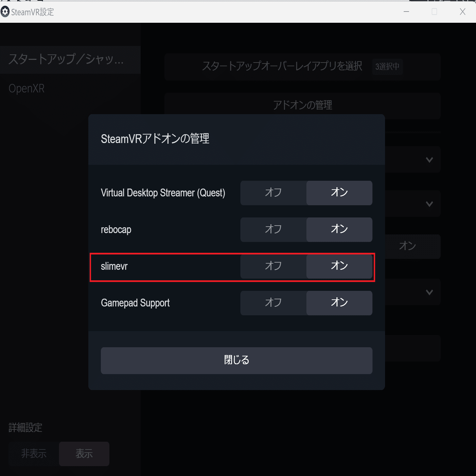This screenshot has width=476, height=476.
Task: Click the 3選択中 badge
Action: [387, 67]
